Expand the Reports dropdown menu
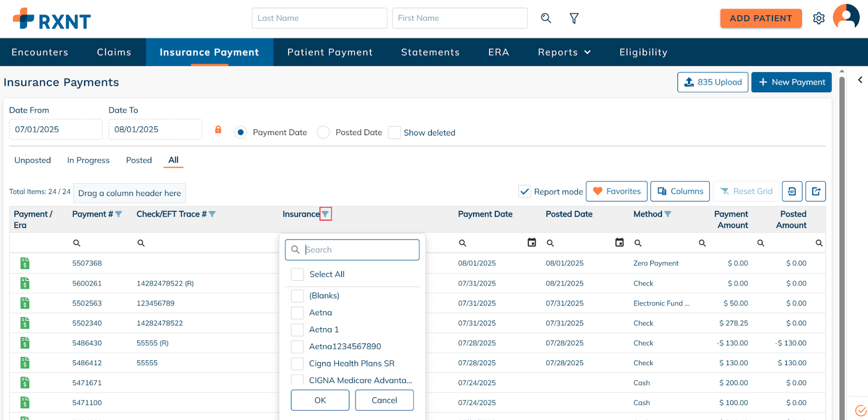 564,52
